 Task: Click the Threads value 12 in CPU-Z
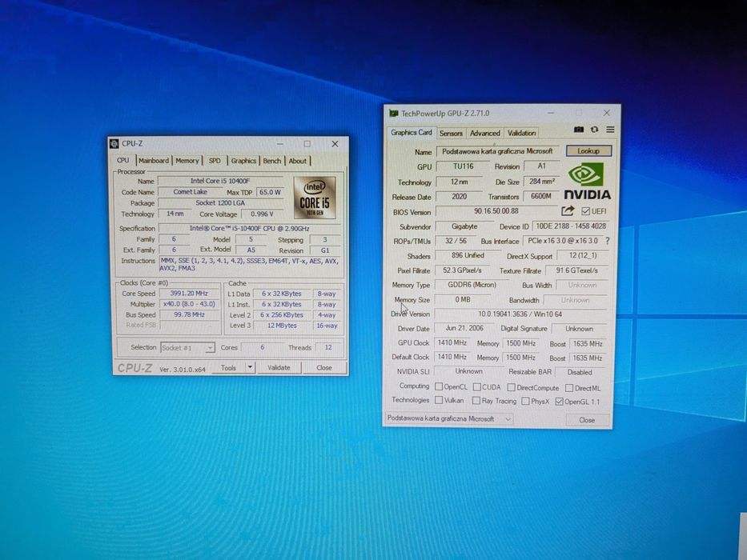click(x=328, y=348)
